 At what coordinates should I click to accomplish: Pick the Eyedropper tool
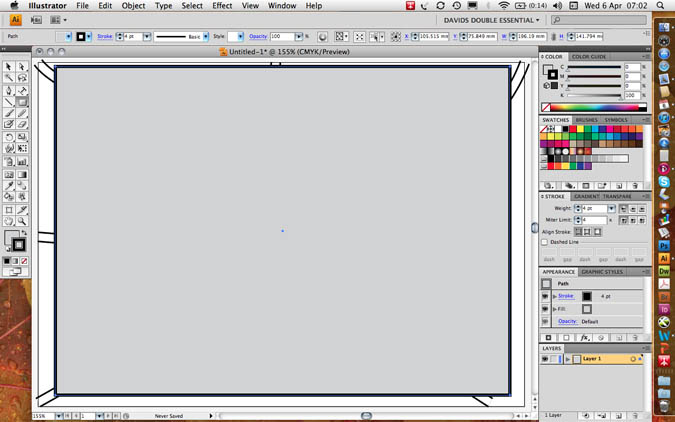(x=9, y=185)
